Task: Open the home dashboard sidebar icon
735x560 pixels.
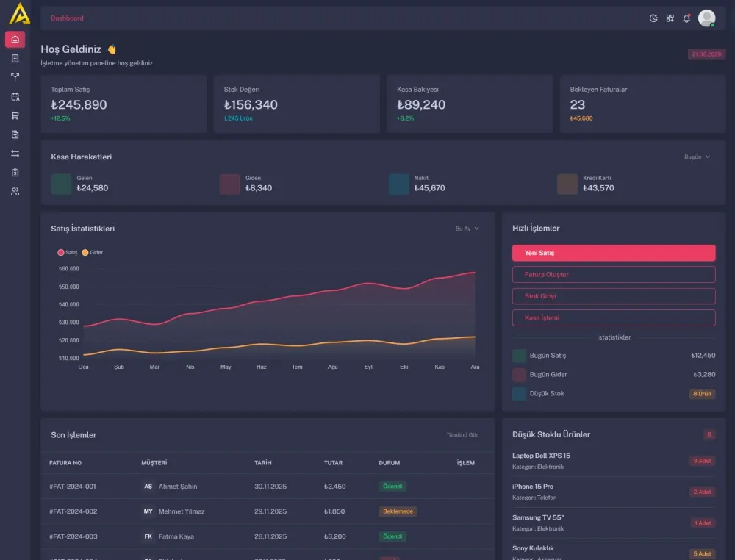Action: click(15, 40)
